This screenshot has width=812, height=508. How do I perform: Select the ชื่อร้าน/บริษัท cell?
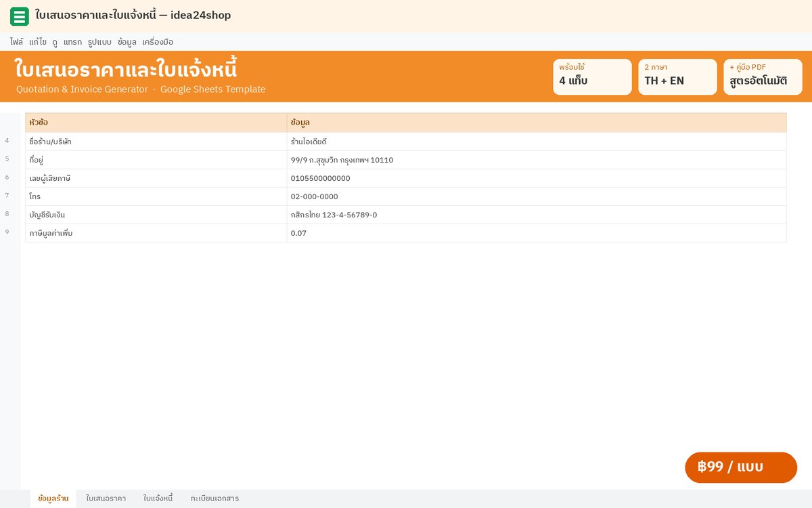(156, 142)
